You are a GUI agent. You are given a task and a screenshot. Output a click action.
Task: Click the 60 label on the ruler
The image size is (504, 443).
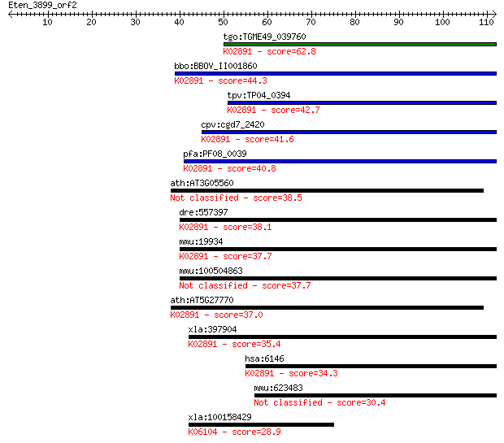[267, 22]
